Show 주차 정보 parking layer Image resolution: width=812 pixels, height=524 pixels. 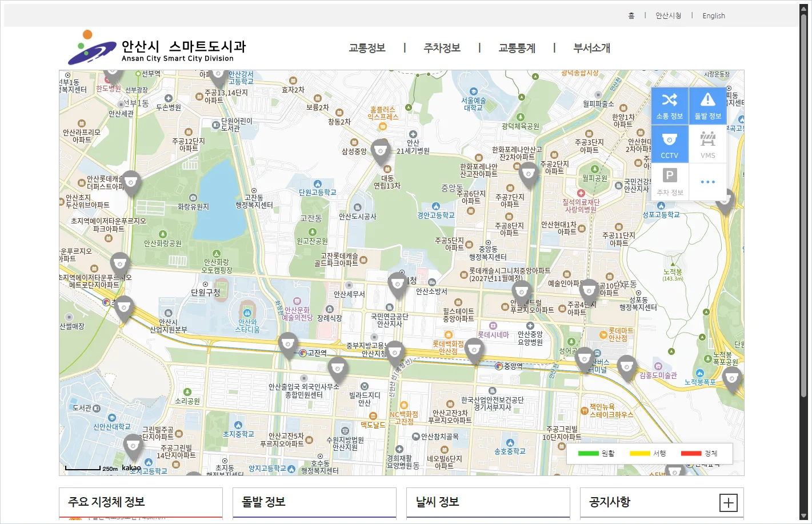(x=670, y=182)
